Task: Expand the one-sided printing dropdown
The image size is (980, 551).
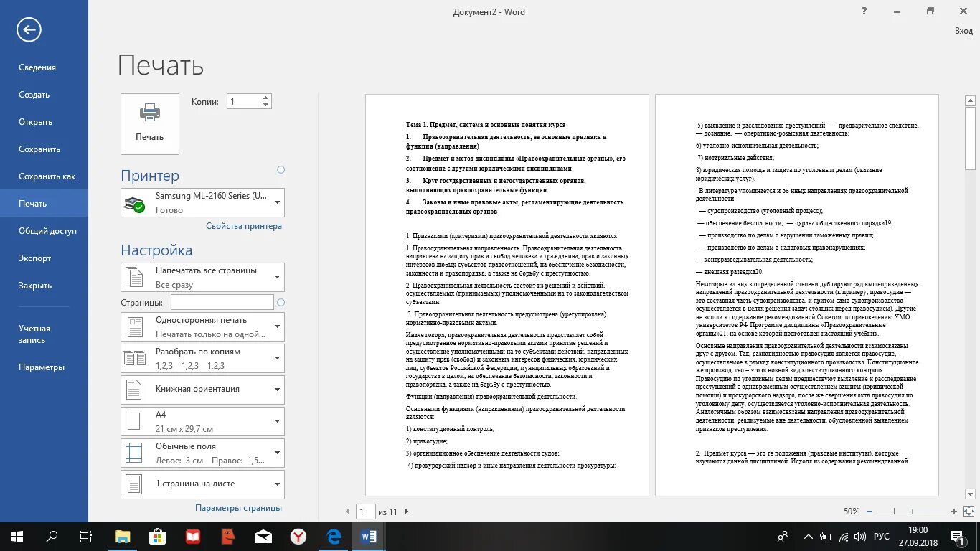Action: point(203,326)
